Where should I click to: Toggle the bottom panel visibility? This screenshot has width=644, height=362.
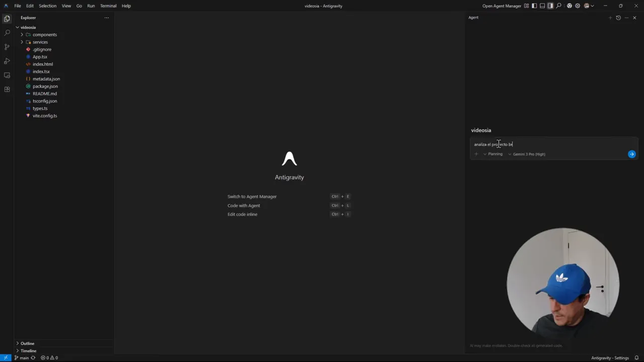(542, 6)
